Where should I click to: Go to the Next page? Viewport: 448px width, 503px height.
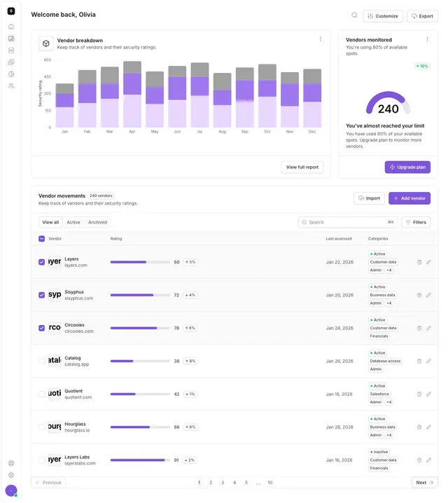click(425, 483)
